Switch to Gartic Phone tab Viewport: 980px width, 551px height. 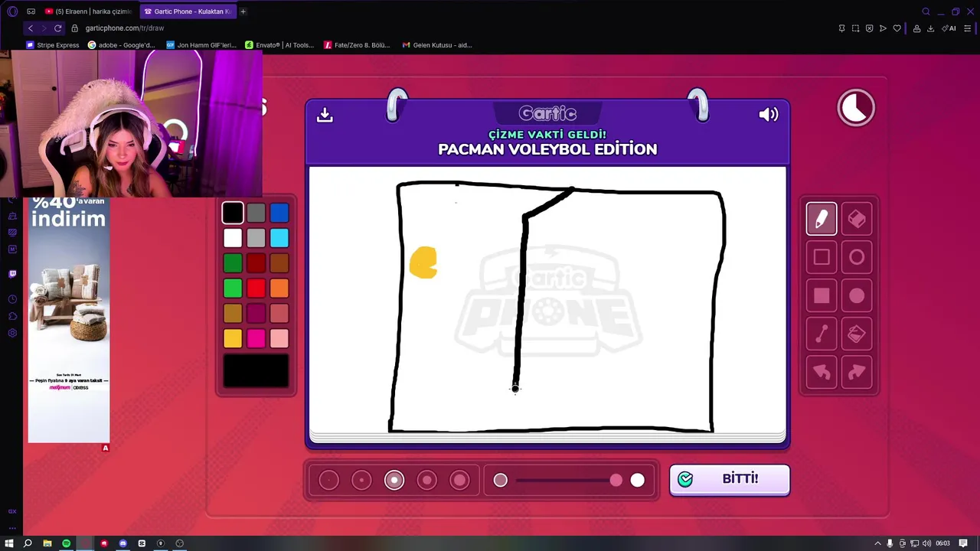tap(187, 11)
